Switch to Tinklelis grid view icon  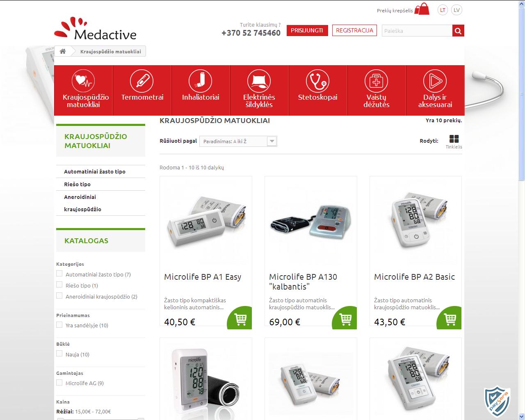click(x=454, y=139)
